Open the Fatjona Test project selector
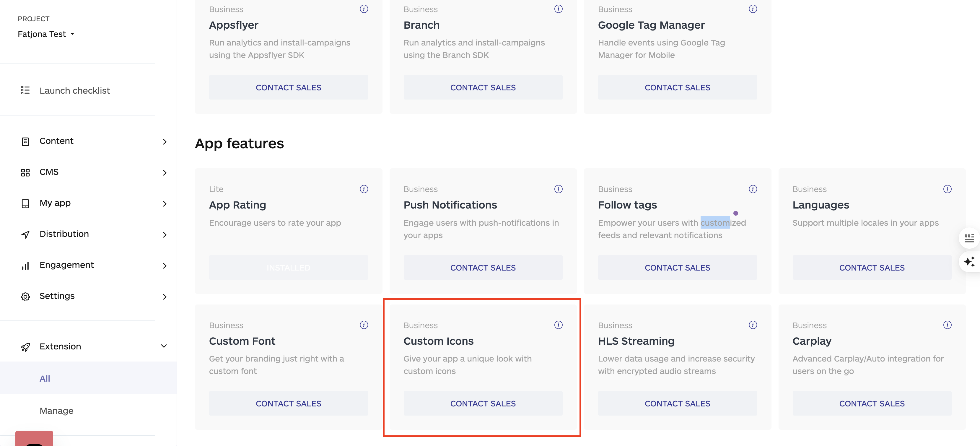Image resolution: width=980 pixels, height=446 pixels. coord(46,34)
